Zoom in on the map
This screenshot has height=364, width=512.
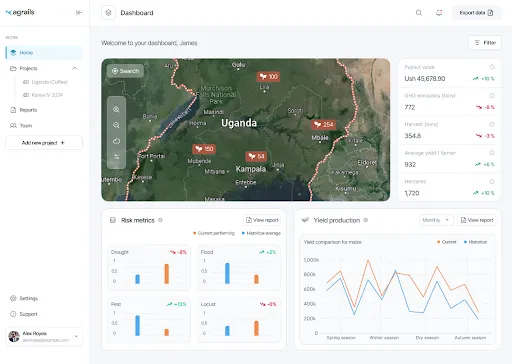(x=116, y=110)
